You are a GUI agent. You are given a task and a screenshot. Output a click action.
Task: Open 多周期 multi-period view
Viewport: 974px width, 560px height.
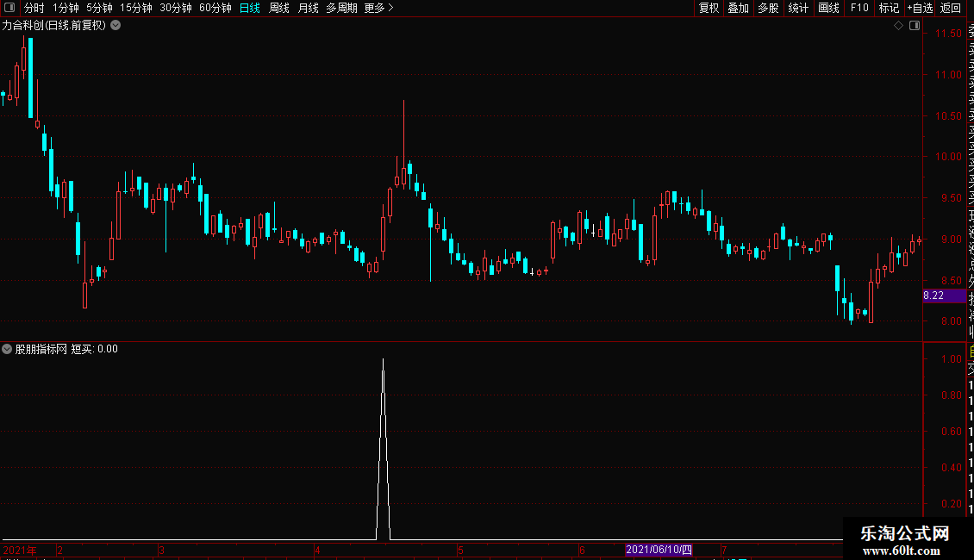[341, 8]
